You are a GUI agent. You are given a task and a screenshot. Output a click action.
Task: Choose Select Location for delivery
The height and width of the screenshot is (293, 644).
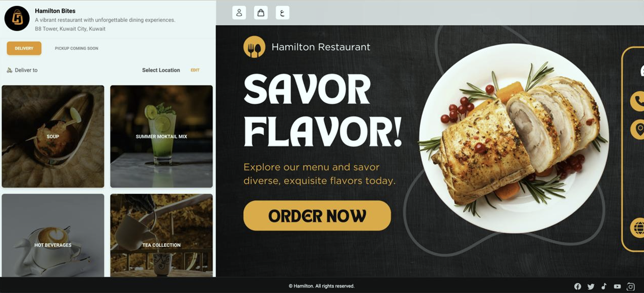(161, 70)
